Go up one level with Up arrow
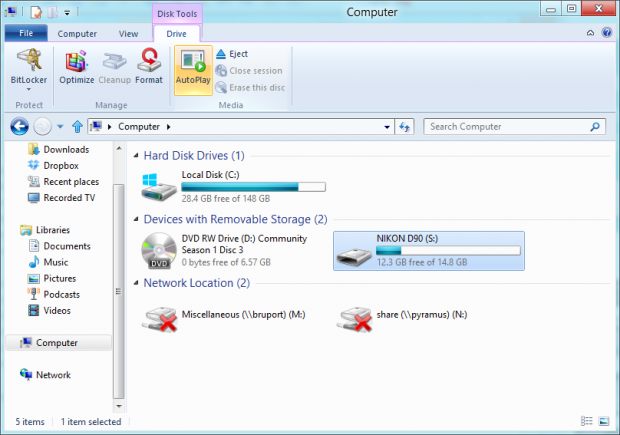This screenshot has width=620, height=435. pyautogui.click(x=77, y=127)
